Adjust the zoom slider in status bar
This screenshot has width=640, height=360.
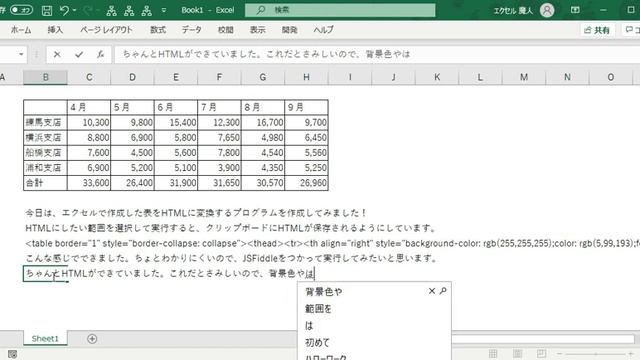coord(596,354)
